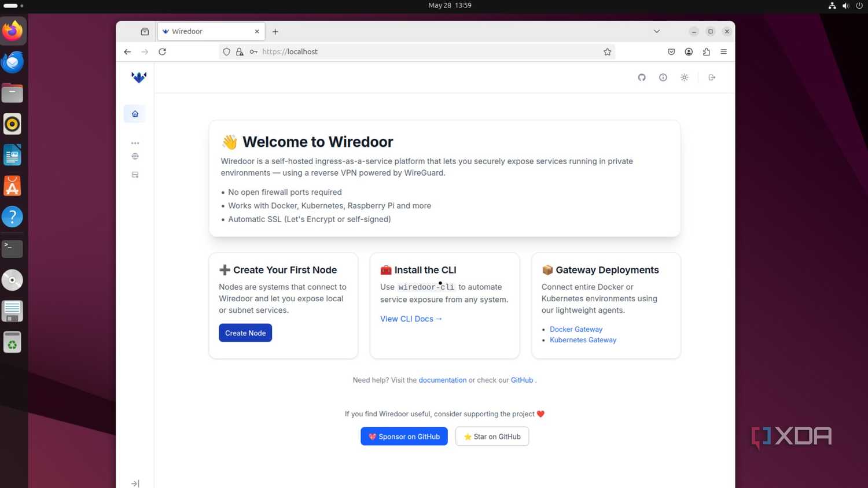Click the Wiredoor logo in the sidebar
The width and height of the screenshot is (868, 488).
[139, 77]
